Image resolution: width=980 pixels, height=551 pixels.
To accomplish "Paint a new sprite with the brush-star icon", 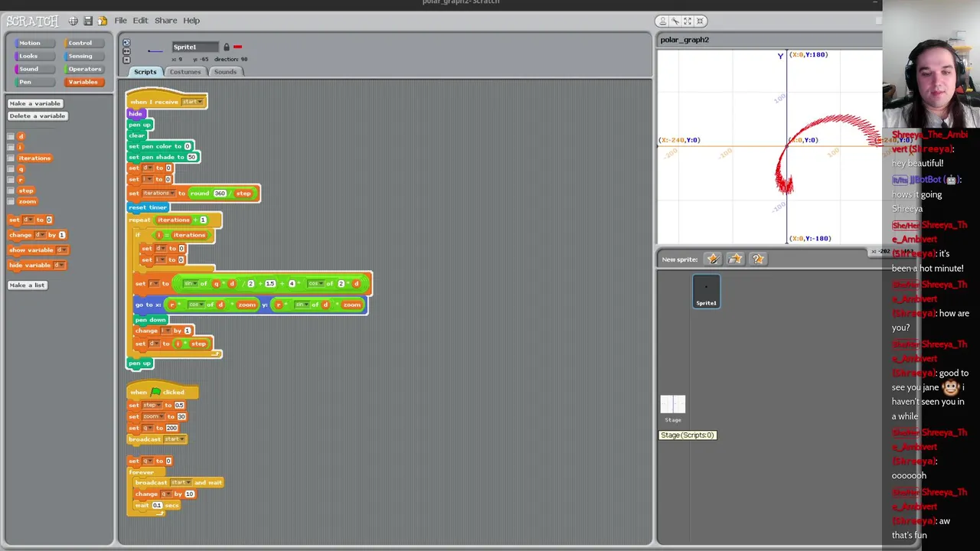I will coord(713,259).
